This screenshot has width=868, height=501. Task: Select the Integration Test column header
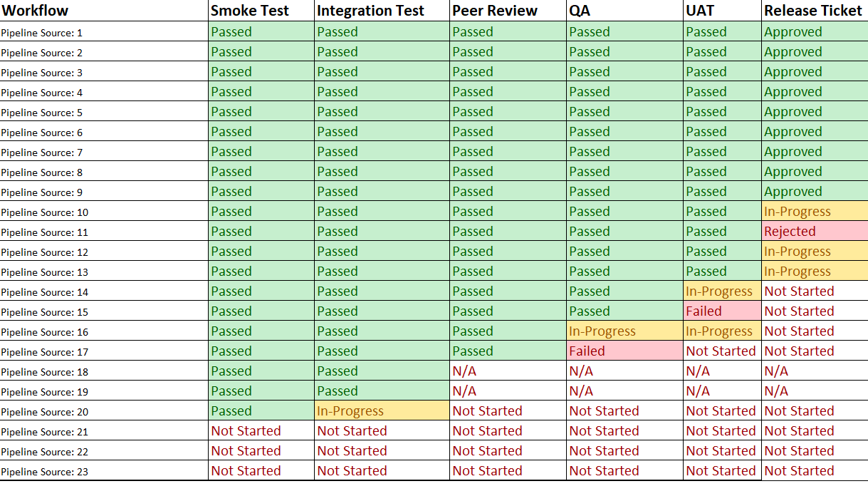[382, 11]
